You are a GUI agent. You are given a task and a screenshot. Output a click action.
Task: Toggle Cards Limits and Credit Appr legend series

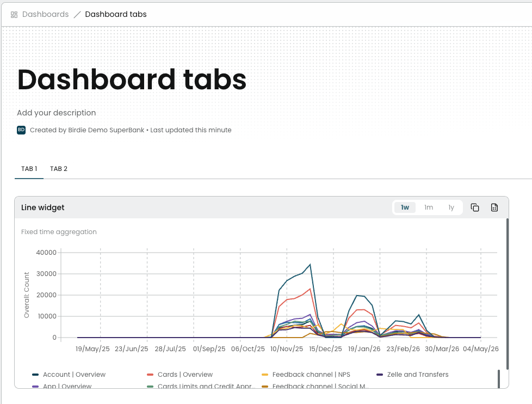(x=201, y=385)
